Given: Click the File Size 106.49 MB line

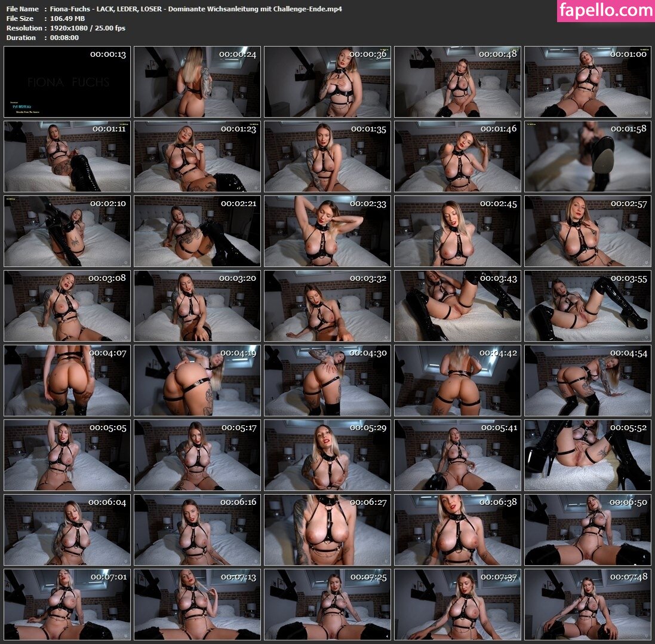Looking at the screenshot, I should point(42,19).
